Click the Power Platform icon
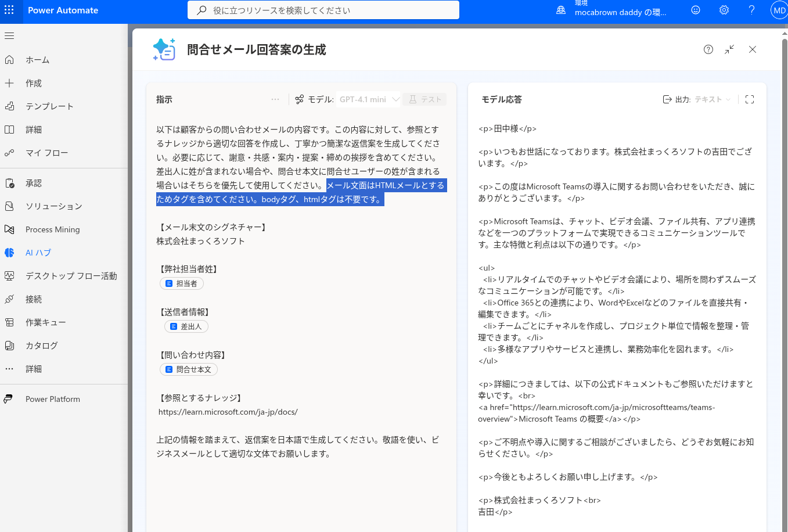 tap(8, 399)
